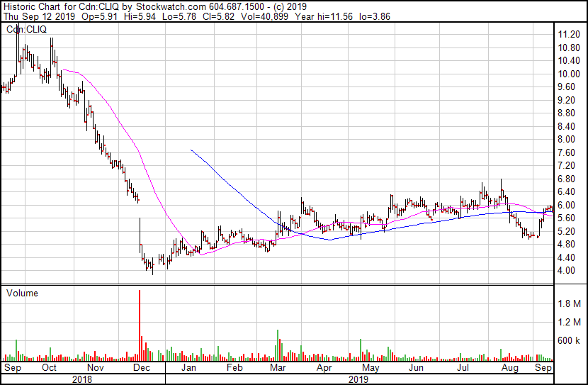
Task: Click the 'Jul' month label
Action: pyautogui.click(x=463, y=368)
